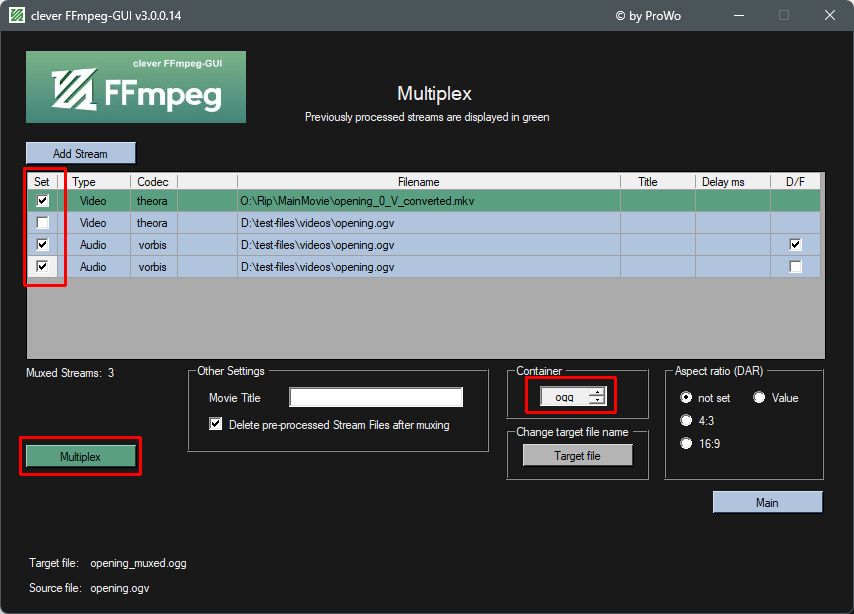
Task: Click the Container up arrow
Action: coord(597,392)
